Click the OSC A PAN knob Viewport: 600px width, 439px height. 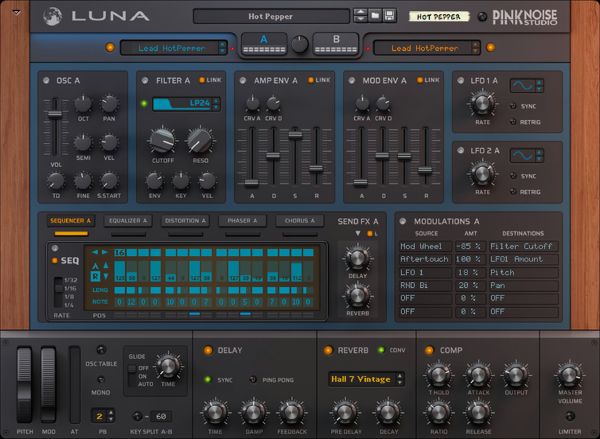coord(109,104)
